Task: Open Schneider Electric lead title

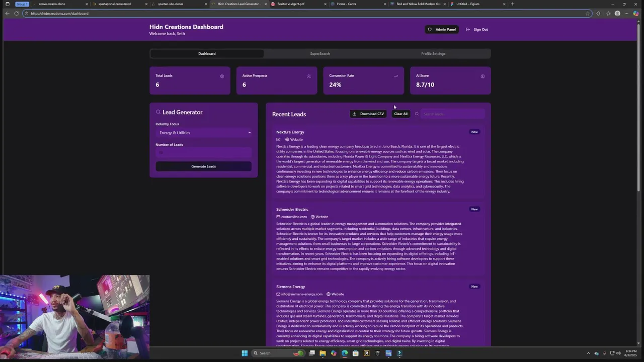Action: 292,209
